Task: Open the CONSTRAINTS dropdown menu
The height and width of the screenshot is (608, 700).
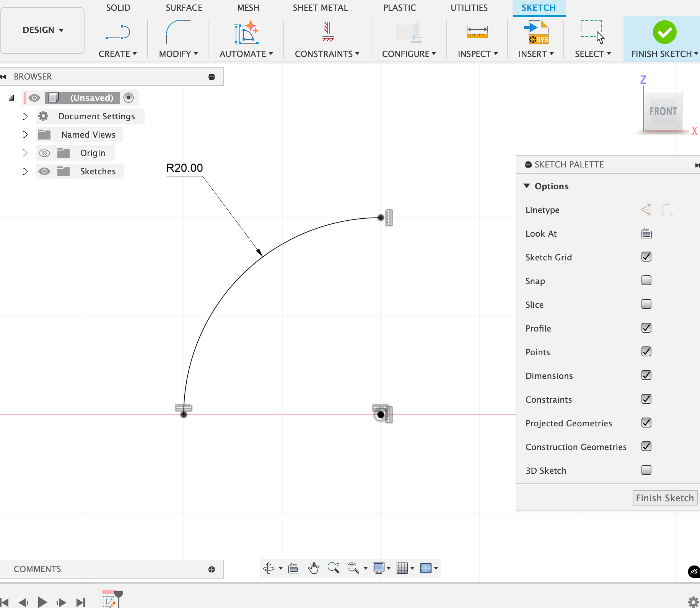Action: click(327, 54)
